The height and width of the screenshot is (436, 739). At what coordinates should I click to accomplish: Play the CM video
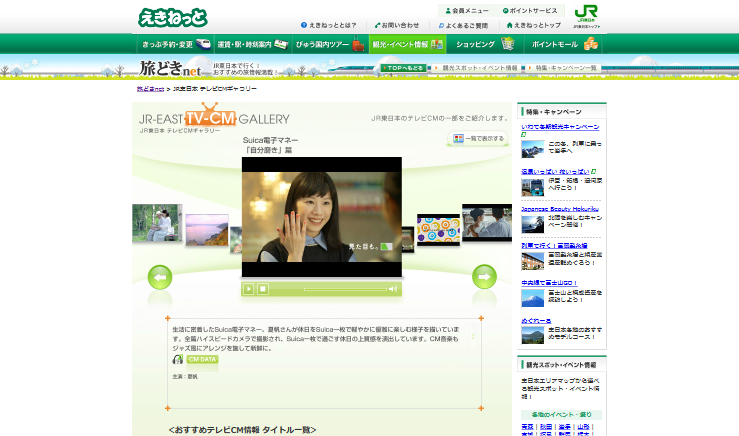[248, 289]
